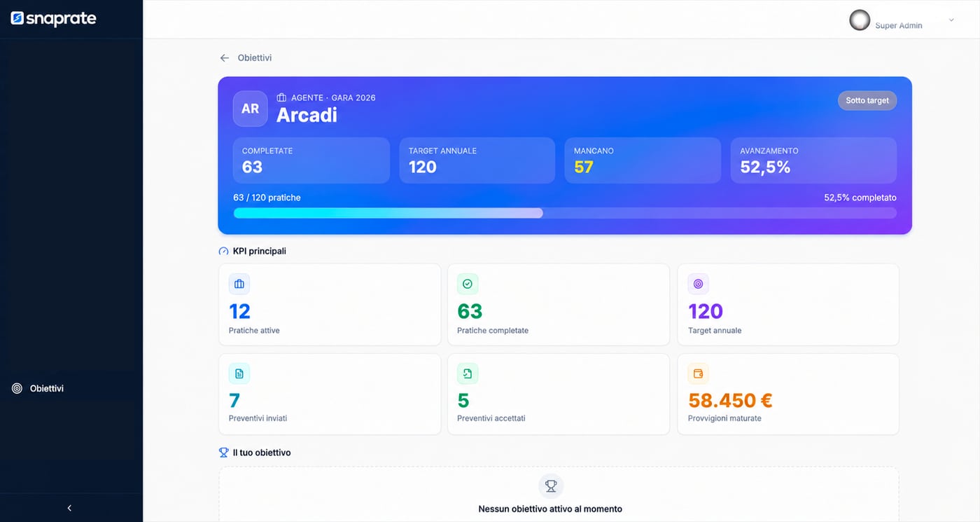
Task: Click the trophy icon beside Il tuo obiettivo
Action: click(x=224, y=453)
